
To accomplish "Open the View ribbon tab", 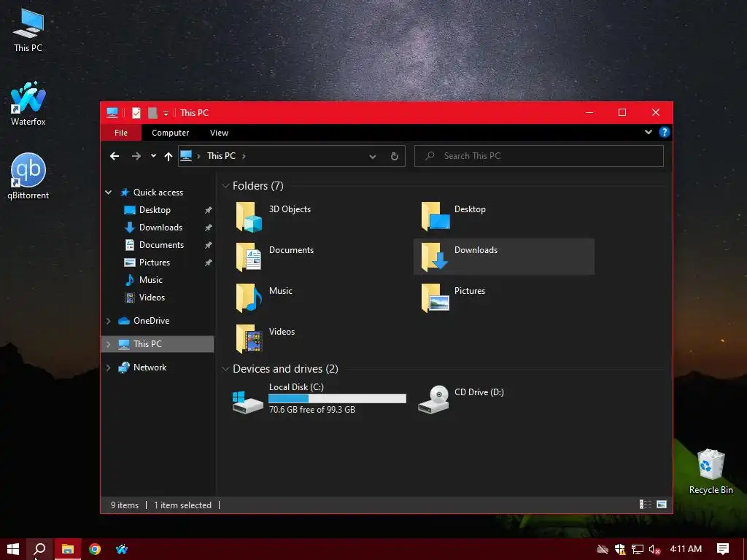I will coord(219,133).
